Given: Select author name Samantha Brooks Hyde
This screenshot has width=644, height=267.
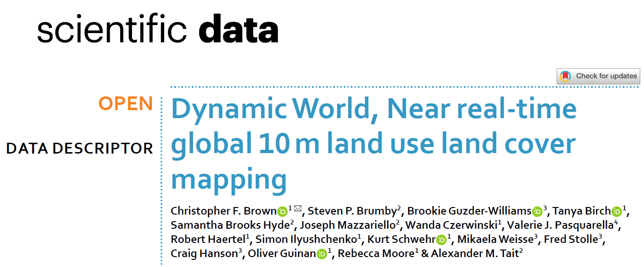Looking at the screenshot, I should click(230, 225).
